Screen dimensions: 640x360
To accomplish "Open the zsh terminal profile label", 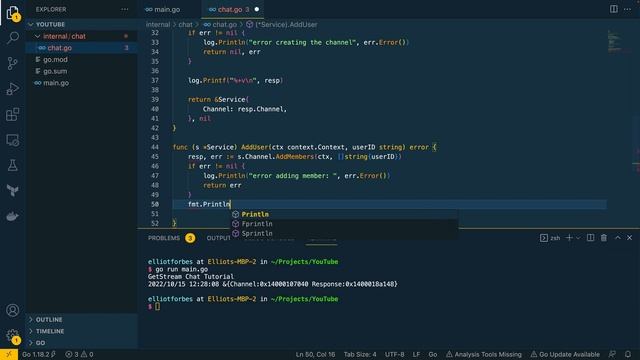I will (550, 238).
